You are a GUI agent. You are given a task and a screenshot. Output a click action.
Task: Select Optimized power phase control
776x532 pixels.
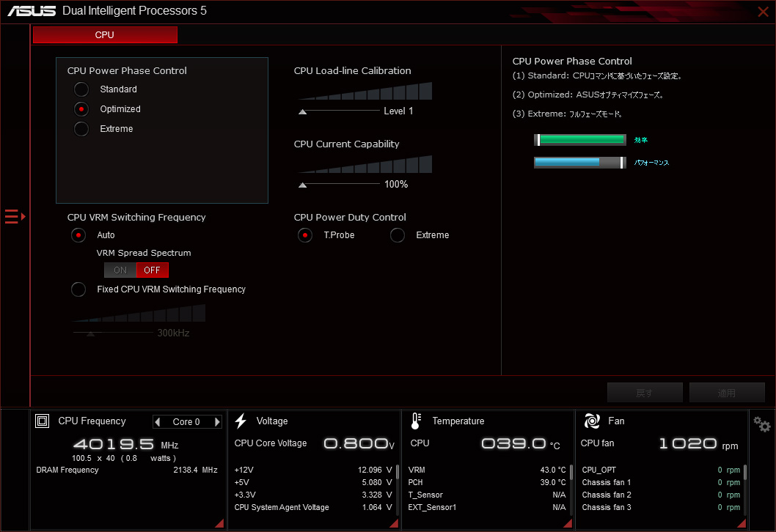pos(81,109)
